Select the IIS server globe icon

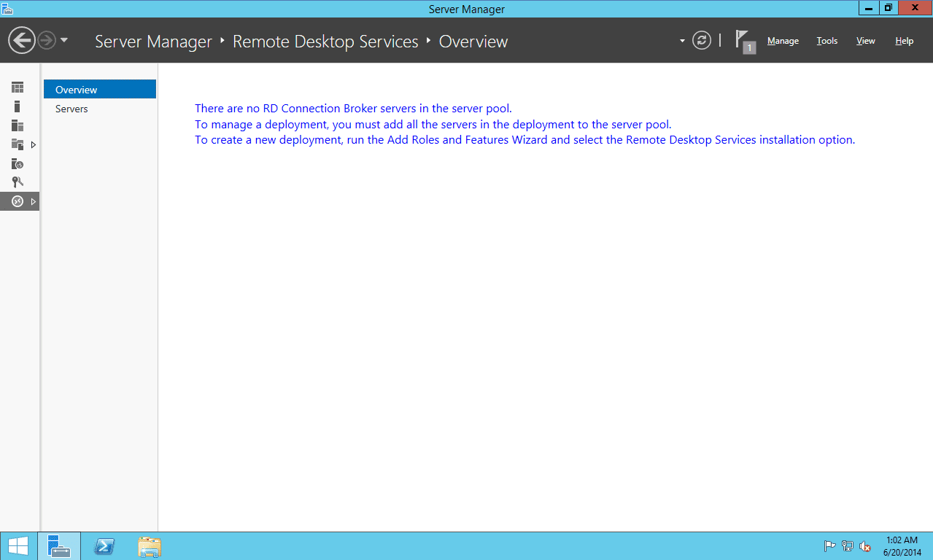[18, 163]
